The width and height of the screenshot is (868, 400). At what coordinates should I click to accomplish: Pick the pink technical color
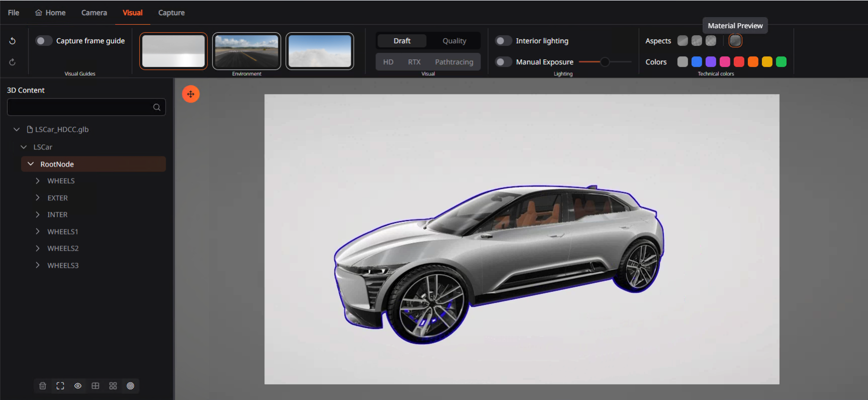[725, 62]
